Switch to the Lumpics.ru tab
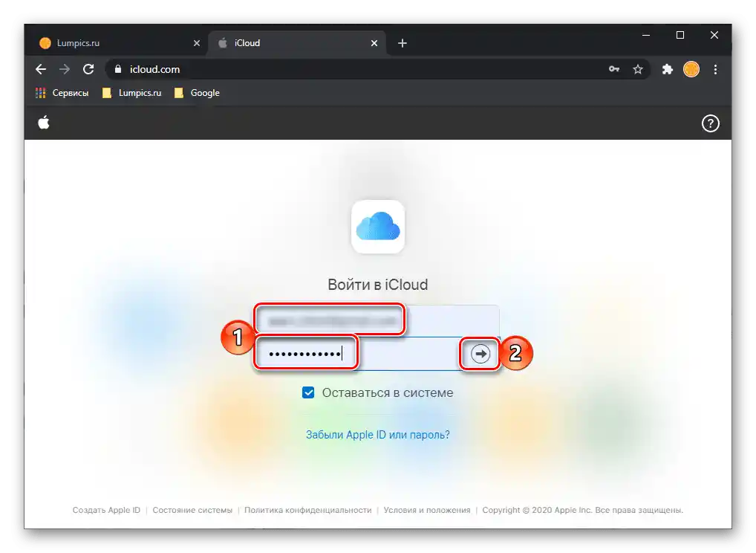The height and width of the screenshot is (553, 756). (116, 43)
